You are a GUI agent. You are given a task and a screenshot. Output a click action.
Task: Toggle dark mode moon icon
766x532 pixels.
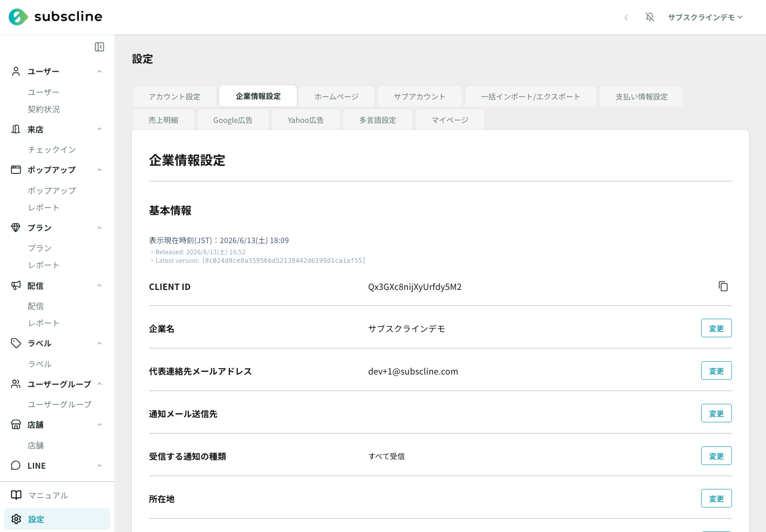pyautogui.click(x=627, y=18)
